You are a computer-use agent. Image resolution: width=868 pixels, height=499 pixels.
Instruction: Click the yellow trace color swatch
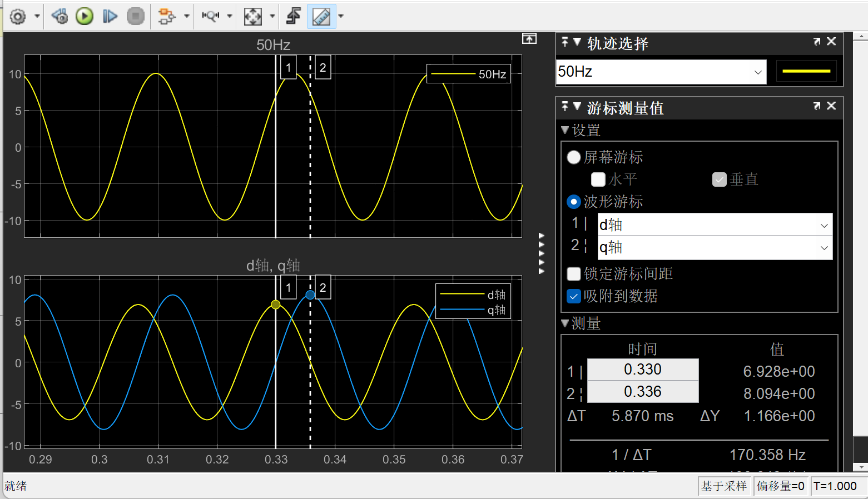tap(806, 71)
